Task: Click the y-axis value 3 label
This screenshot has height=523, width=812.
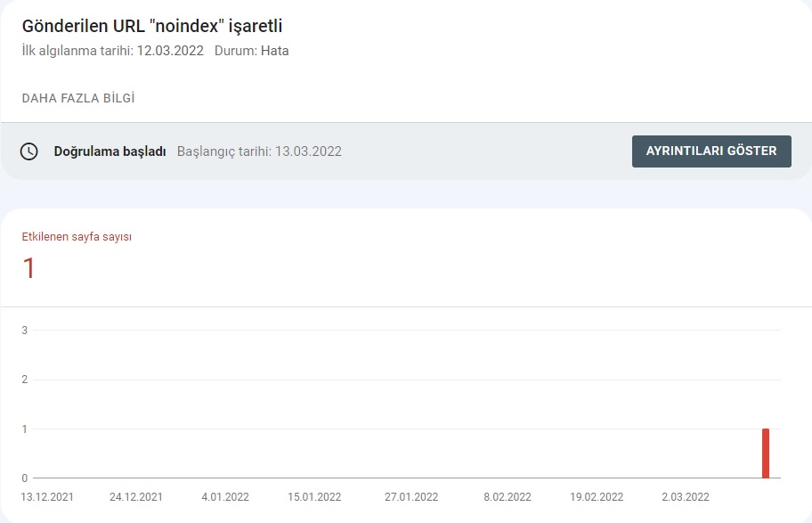Action: click(24, 331)
